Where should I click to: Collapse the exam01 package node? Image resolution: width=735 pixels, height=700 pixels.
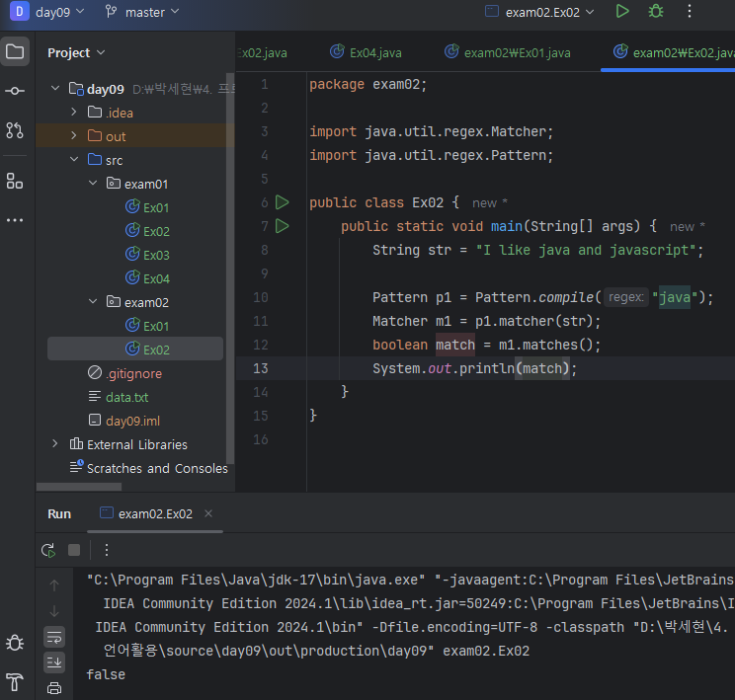coord(93,184)
